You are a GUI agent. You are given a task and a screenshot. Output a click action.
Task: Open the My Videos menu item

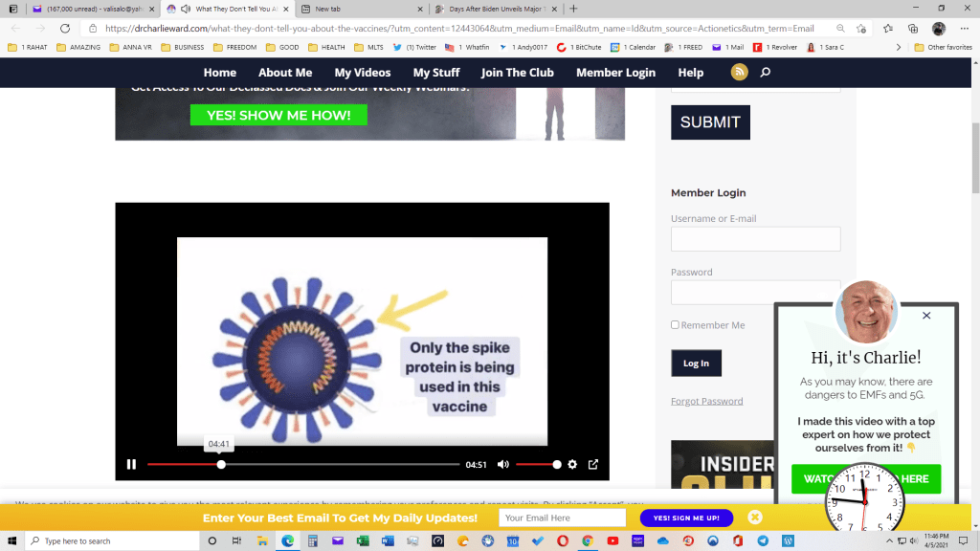click(362, 73)
